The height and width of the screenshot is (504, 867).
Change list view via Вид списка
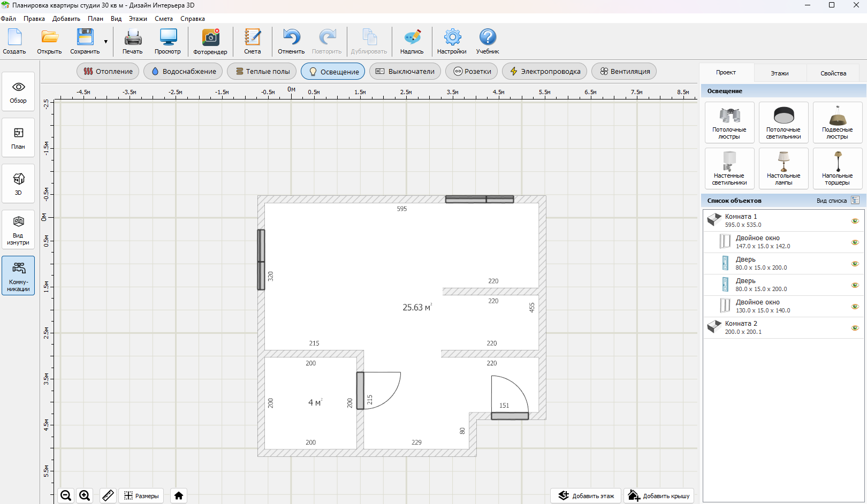pos(838,201)
